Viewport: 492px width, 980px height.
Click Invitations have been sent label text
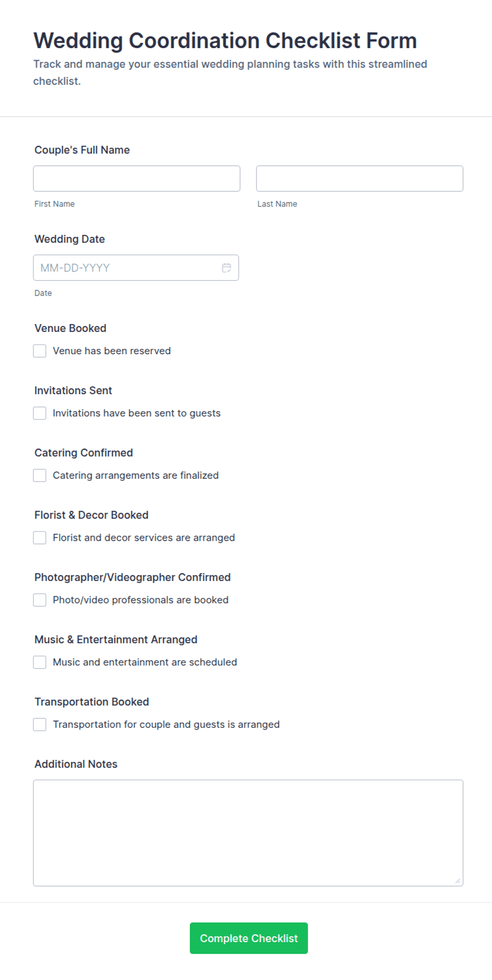pyautogui.click(x=136, y=413)
